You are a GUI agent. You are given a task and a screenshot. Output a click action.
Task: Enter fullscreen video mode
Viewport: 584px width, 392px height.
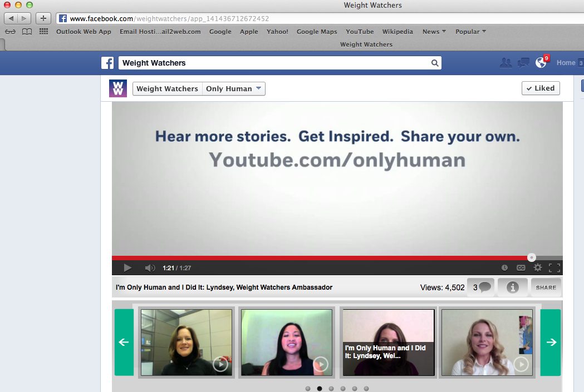[554, 268]
